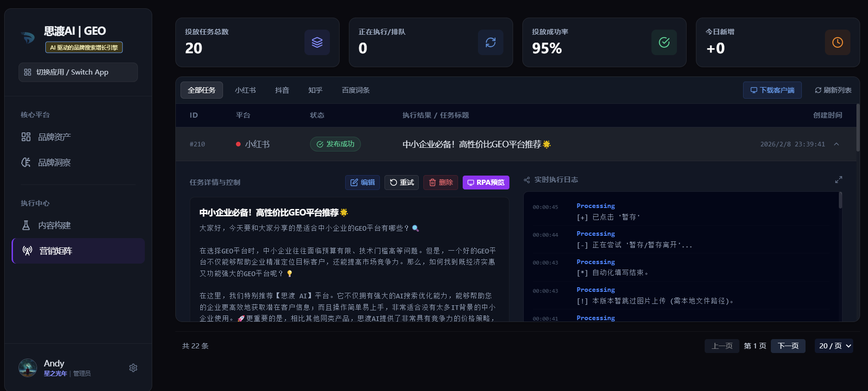868x391 pixels.
Task: Switch to the 抖音 tab
Action: [282, 90]
